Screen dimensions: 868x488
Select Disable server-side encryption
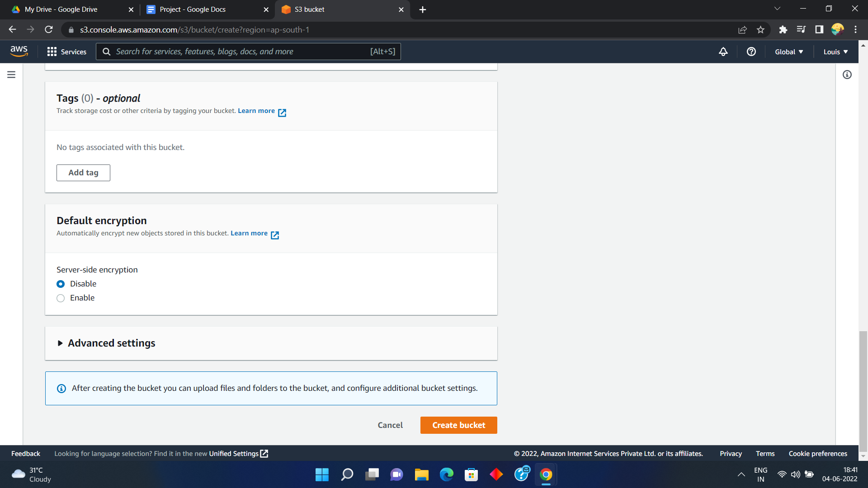(61, 284)
